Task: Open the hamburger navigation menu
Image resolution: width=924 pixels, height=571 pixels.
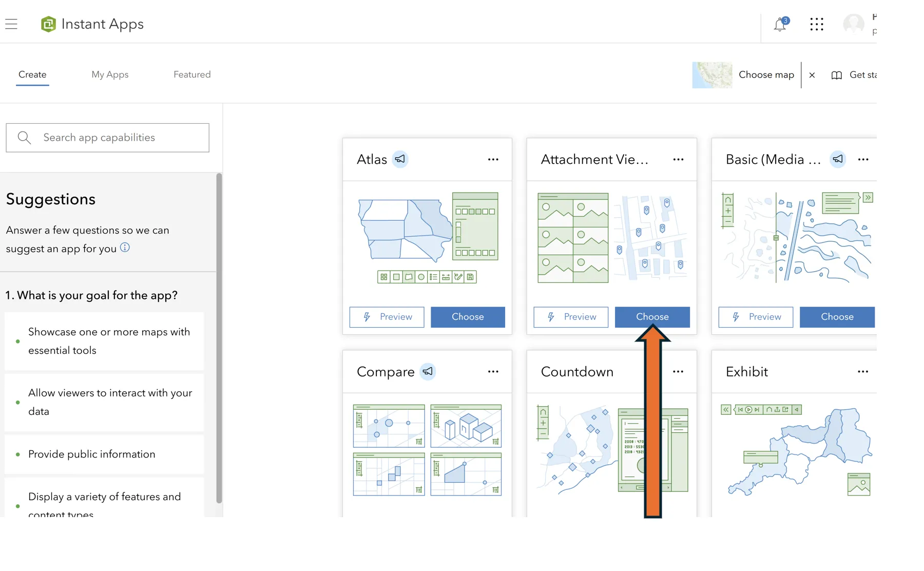Action: (x=11, y=24)
